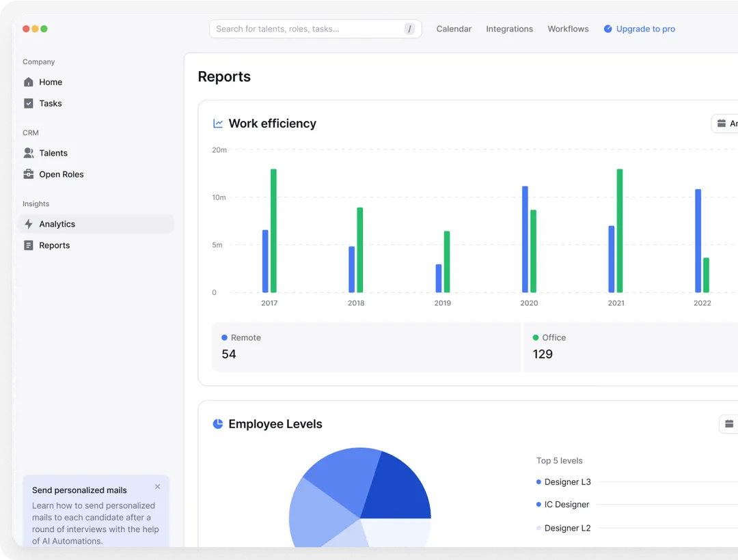The image size is (738, 560).
Task: Click the Home house icon in sidebar
Action: point(28,82)
